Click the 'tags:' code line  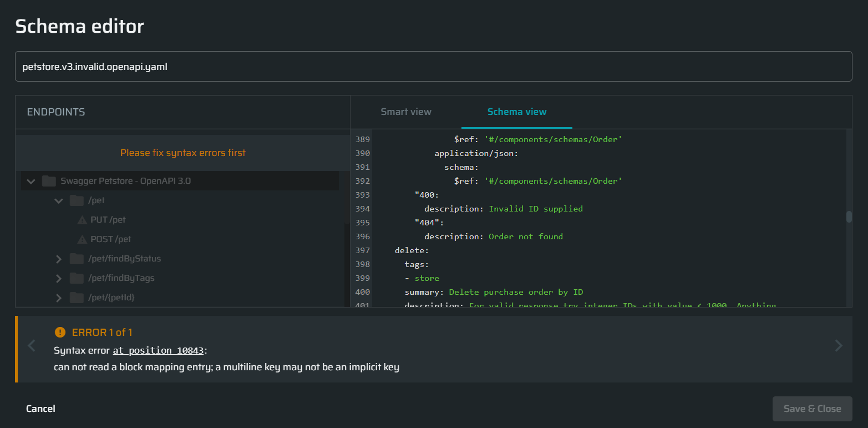tap(417, 264)
